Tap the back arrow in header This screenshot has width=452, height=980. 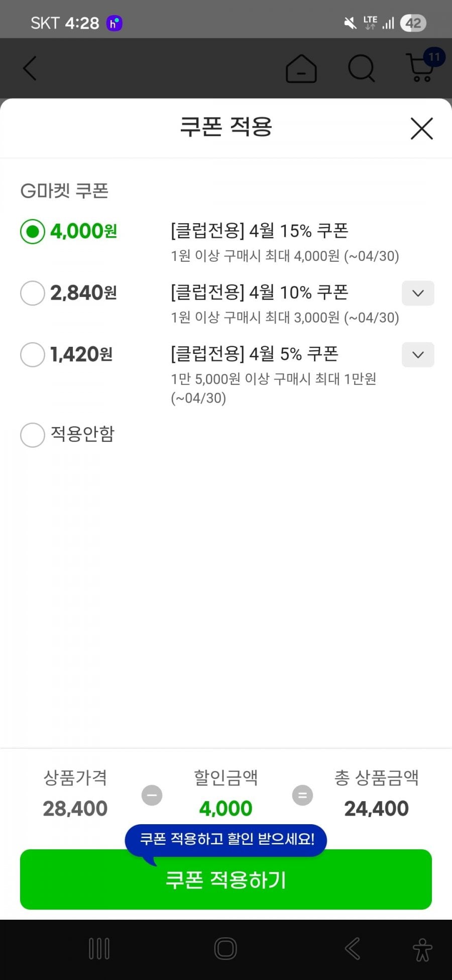click(x=30, y=68)
